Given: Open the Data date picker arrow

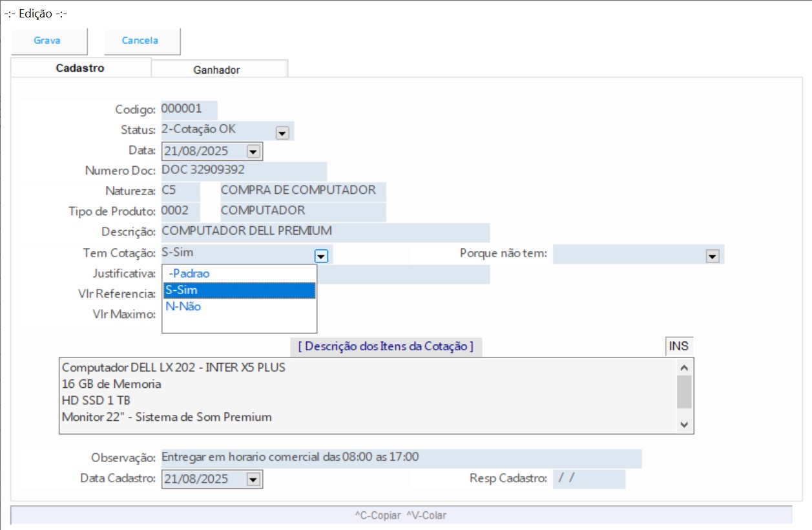Looking at the screenshot, I should 253,152.
